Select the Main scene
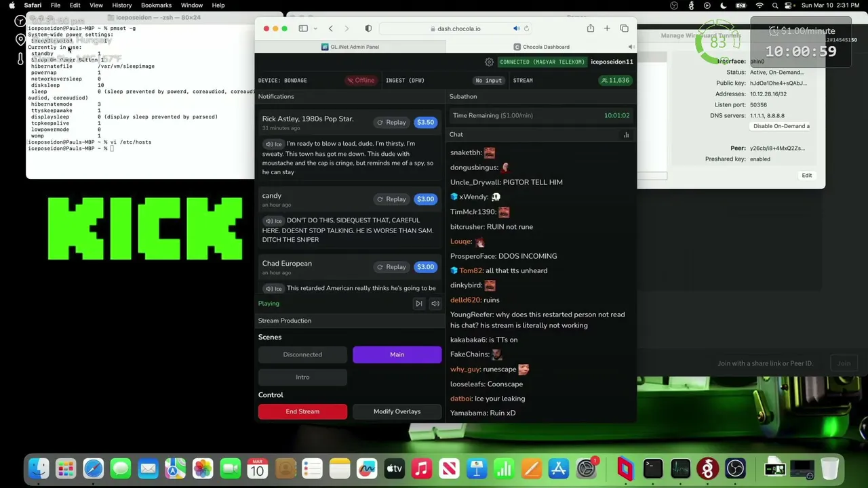 [397, 354]
